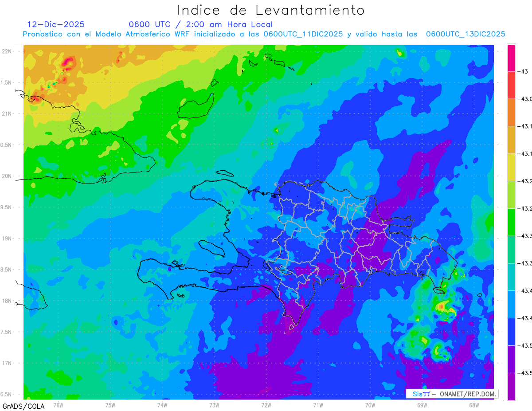Click the bright yellow colorbar swatch
Screen dimensions: 532x411
coord(511,167)
